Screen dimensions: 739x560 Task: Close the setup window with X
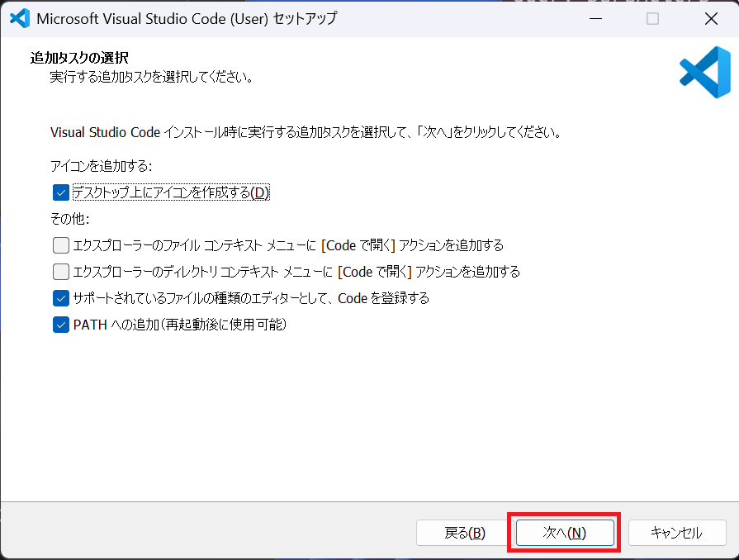pyautogui.click(x=709, y=19)
